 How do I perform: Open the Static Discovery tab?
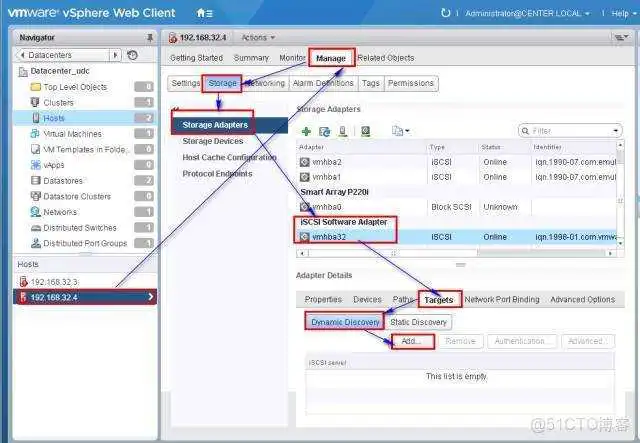(x=418, y=322)
